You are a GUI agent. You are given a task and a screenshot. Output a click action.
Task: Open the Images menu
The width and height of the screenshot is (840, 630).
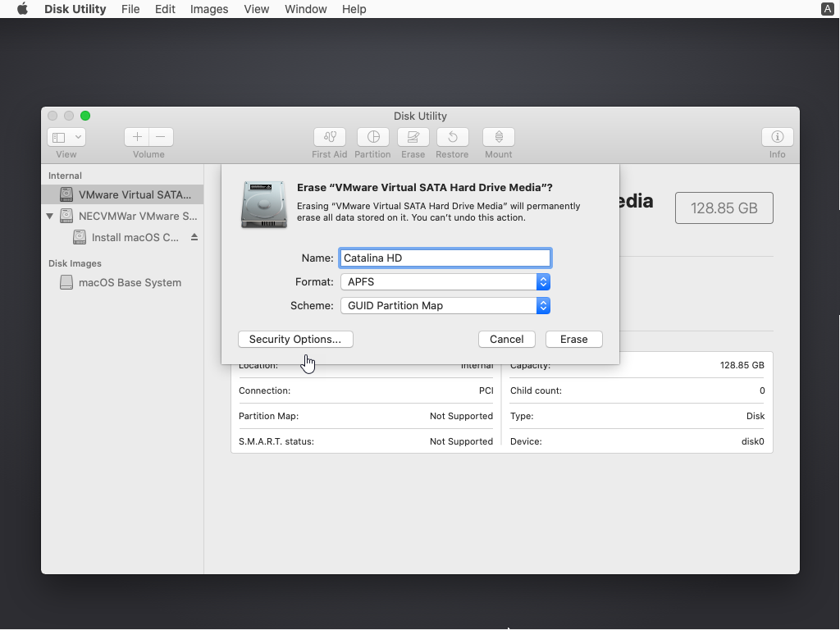click(209, 9)
